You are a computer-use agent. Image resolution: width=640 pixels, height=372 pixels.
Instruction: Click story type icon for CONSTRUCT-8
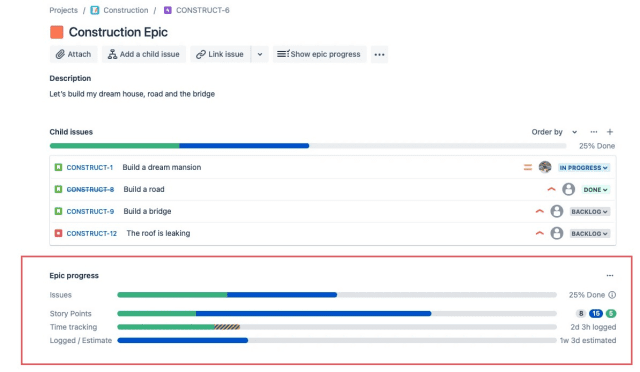58,189
